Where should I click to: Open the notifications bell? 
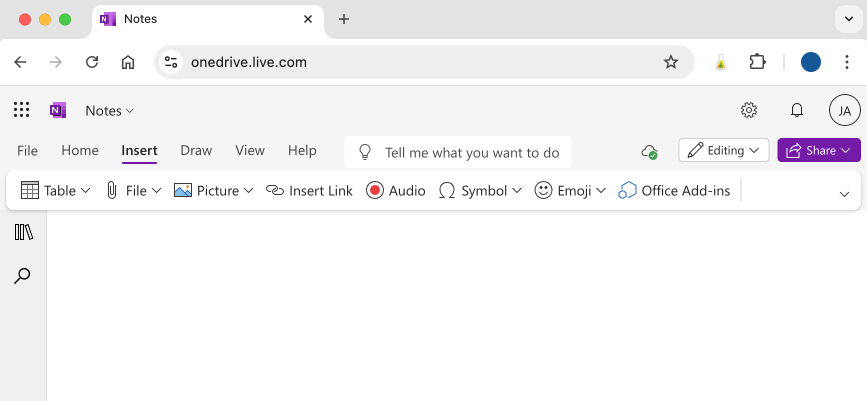click(x=797, y=110)
